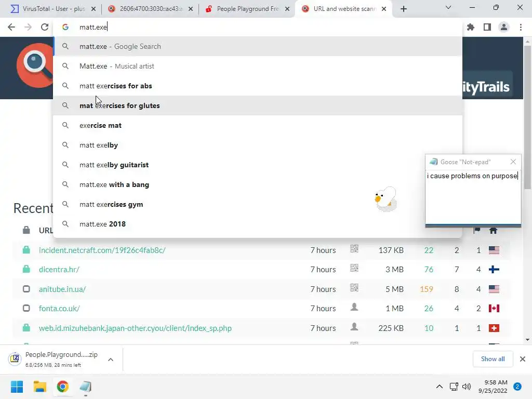Select the URL and website scanner tab

[344, 9]
